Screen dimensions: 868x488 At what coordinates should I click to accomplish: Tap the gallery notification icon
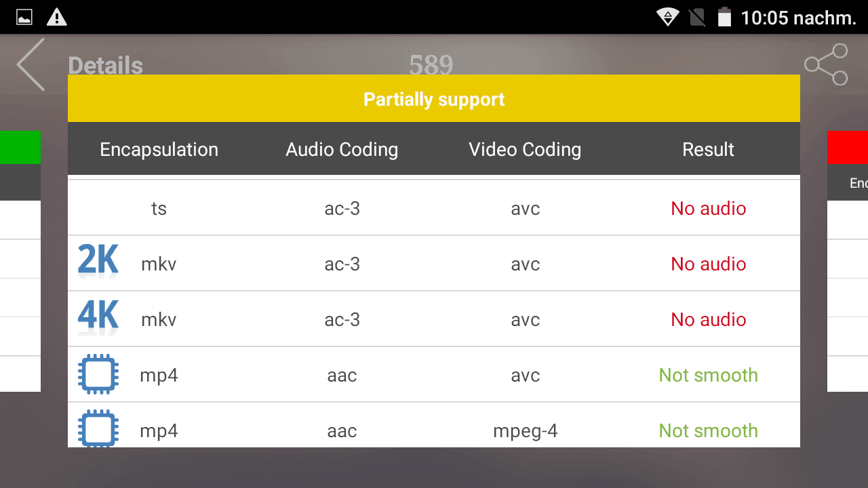click(x=24, y=17)
